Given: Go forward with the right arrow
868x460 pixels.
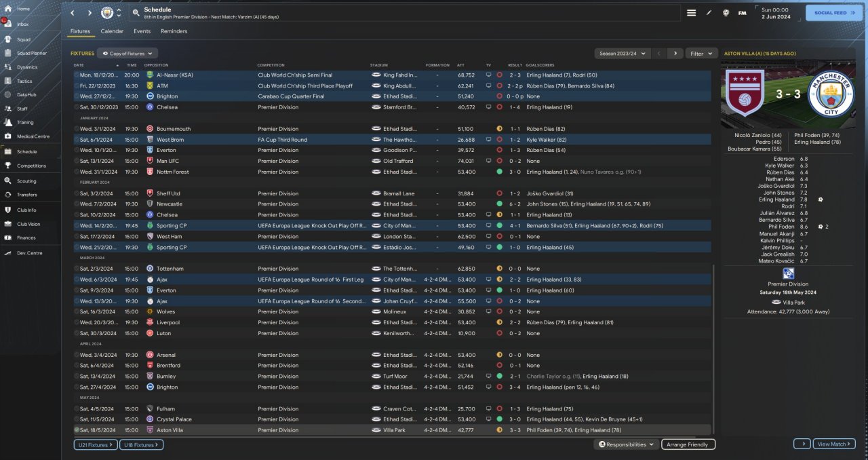Looking at the screenshot, I should (90, 13).
